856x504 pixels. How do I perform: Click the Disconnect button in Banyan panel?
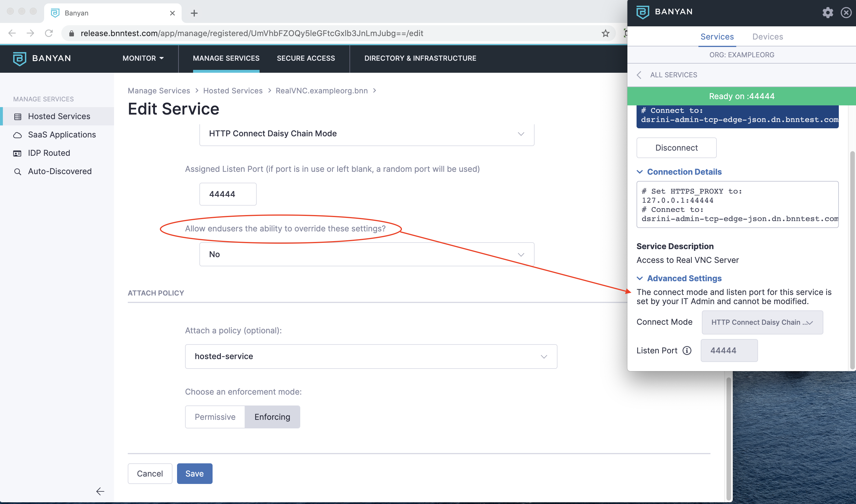676,147
